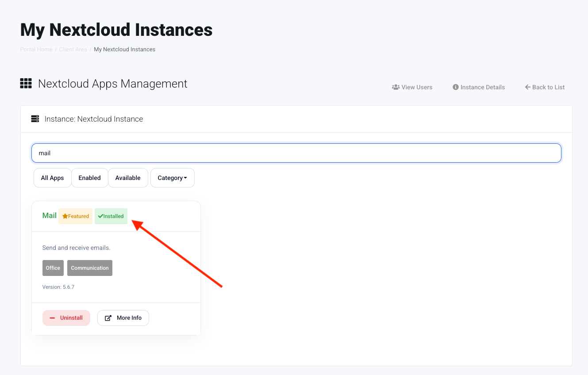Image resolution: width=588 pixels, height=375 pixels.
Task: Click the users icon in View Users
Action: click(x=396, y=87)
